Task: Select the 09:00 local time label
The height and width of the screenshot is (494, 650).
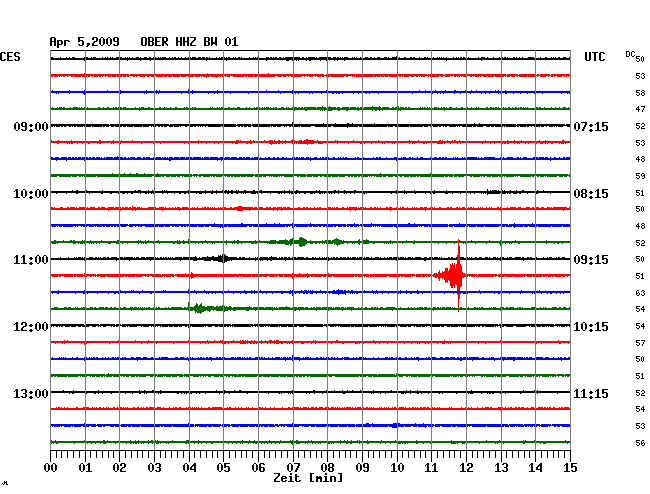Action: tap(31, 126)
